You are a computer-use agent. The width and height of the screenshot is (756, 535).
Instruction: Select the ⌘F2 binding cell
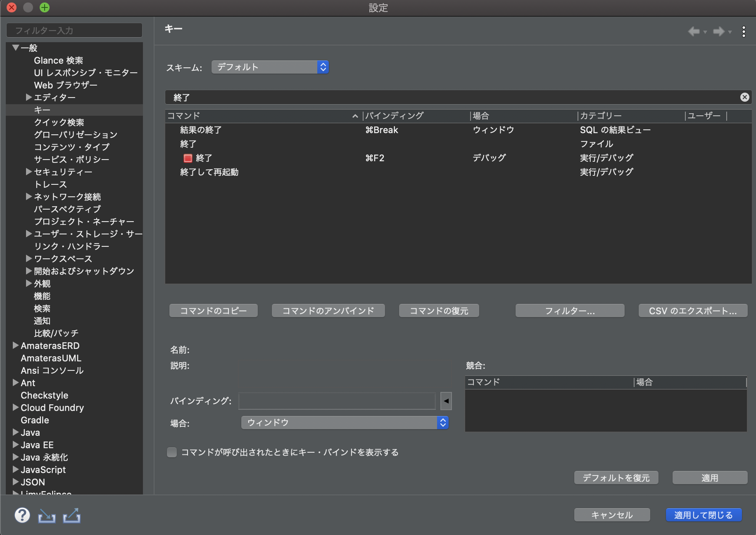tap(375, 158)
